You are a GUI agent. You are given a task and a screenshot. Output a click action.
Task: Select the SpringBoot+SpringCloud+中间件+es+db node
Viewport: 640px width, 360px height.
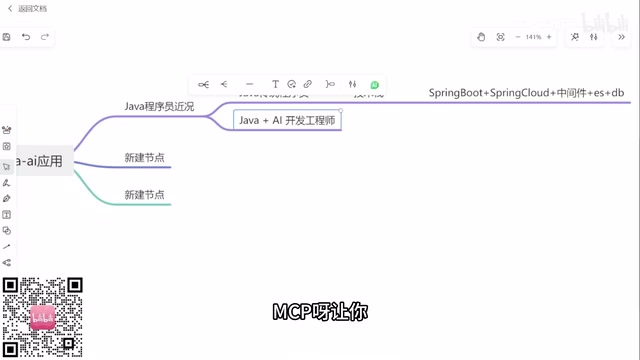coord(526,93)
